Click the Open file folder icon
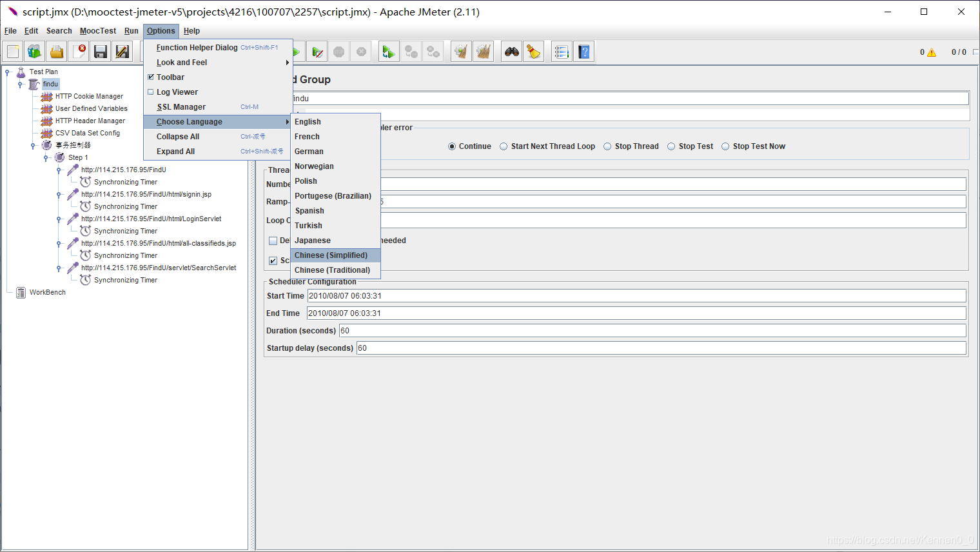 (57, 52)
